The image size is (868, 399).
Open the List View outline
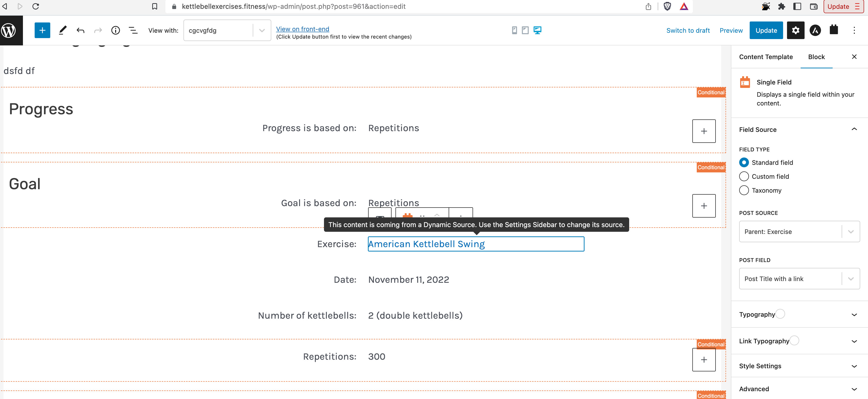[133, 30]
